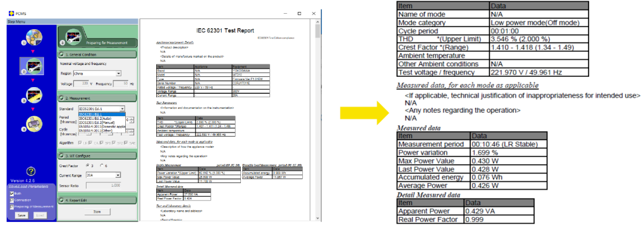
Task: Click the report preview vertical scrollbar thumb
Action: point(317,32)
